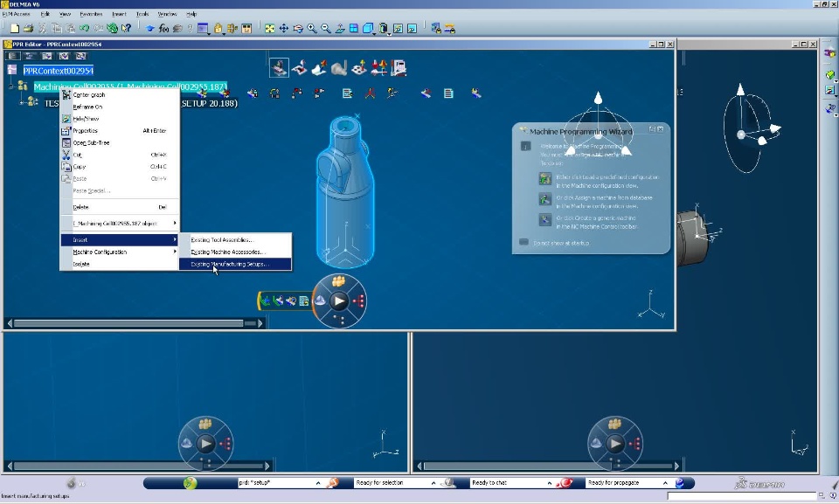Click the wizard's create generic machine icon
This screenshot has width=839, height=504.
(x=544, y=220)
